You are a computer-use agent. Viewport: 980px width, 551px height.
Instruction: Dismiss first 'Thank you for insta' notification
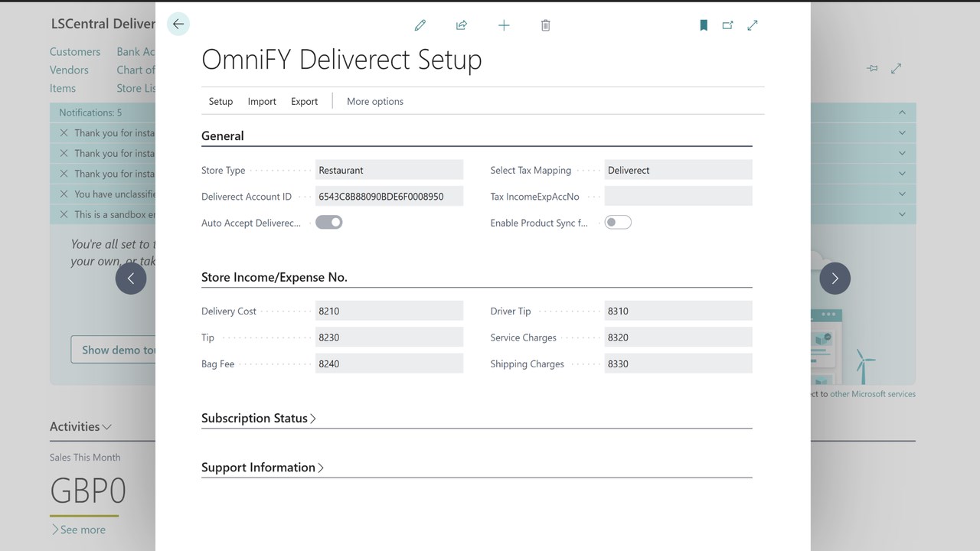click(x=64, y=132)
